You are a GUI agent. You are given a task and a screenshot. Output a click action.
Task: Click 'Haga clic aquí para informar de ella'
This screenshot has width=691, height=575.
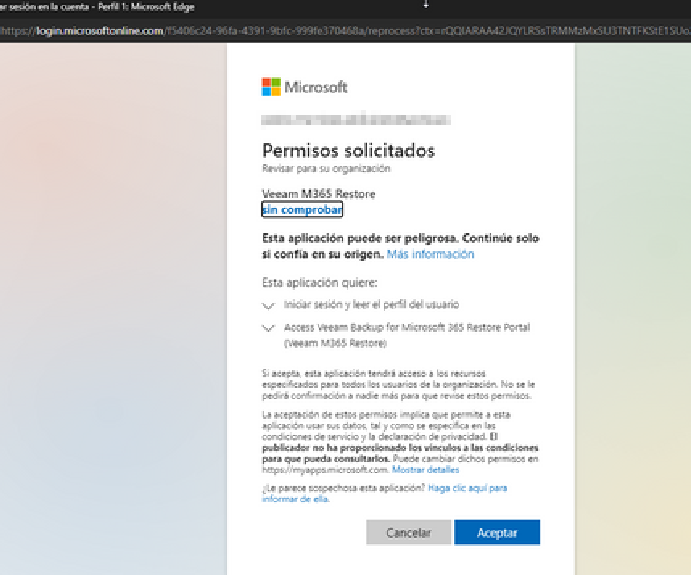[x=384, y=493]
